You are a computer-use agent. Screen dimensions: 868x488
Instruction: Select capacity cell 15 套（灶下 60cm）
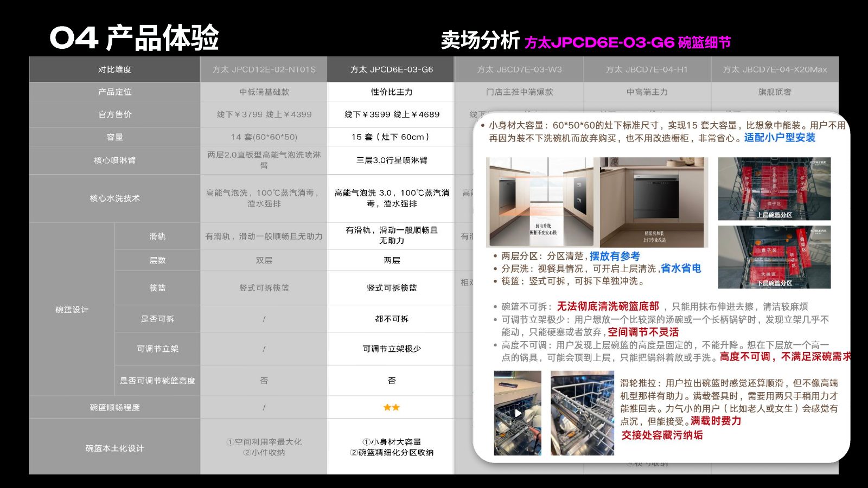pos(391,137)
